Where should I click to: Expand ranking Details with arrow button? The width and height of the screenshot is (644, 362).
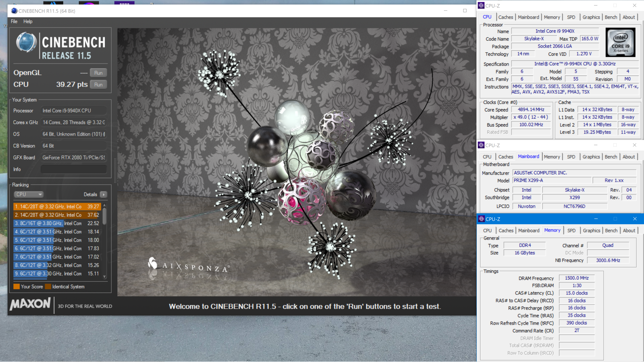click(x=103, y=194)
